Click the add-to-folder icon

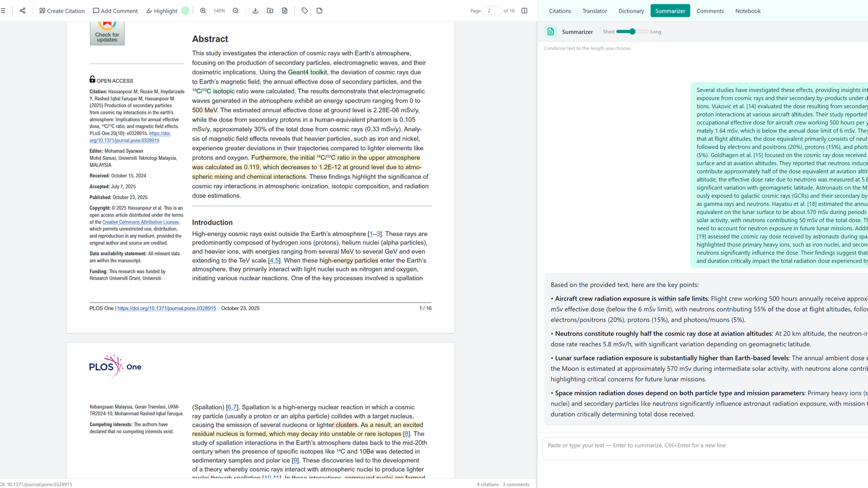pyautogui.click(x=270, y=10)
